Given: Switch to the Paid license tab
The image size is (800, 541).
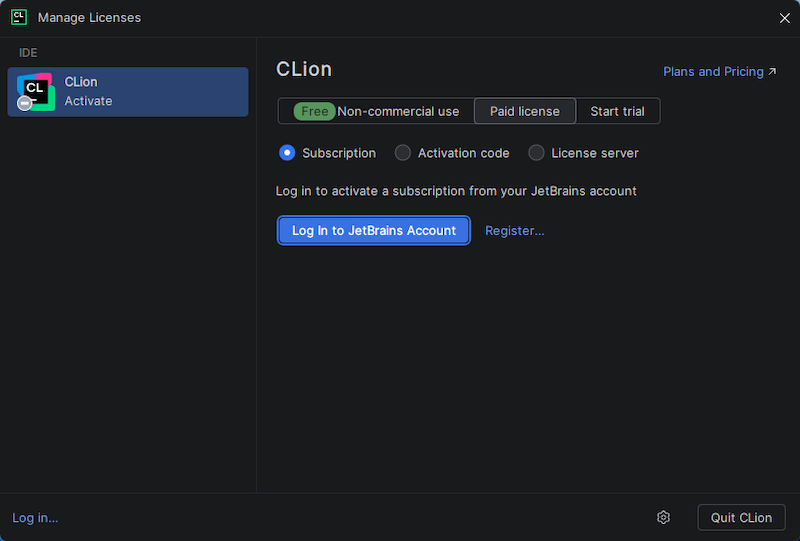Looking at the screenshot, I should pyautogui.click(x=524, y=111).
